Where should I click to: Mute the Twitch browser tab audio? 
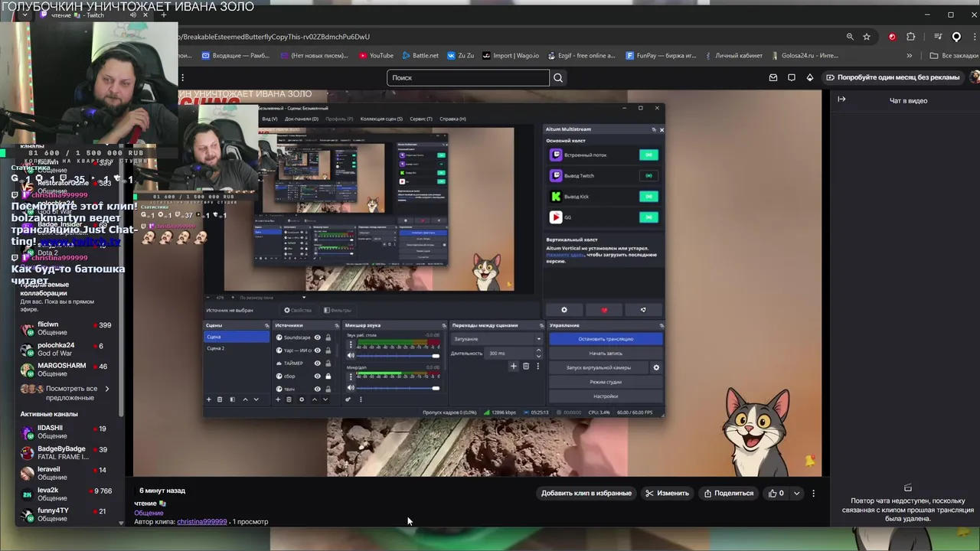(x=133, y=15)
